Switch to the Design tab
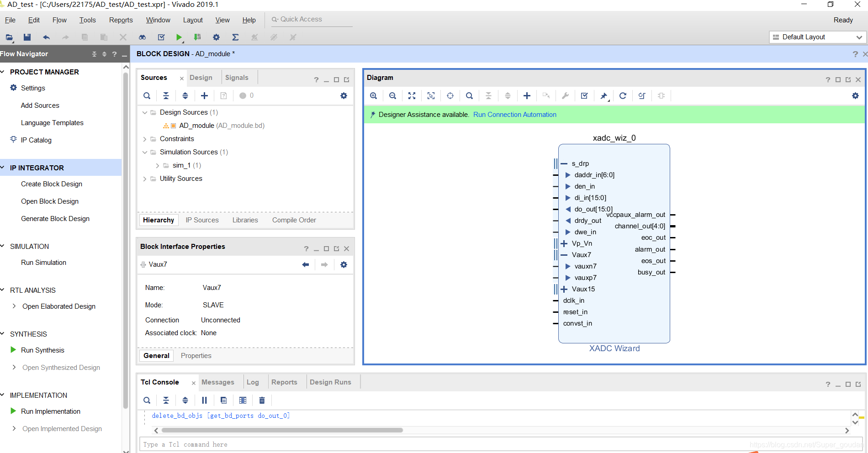Image resolution: width=868 pixels, height=453 pixels. pos(201,78)
